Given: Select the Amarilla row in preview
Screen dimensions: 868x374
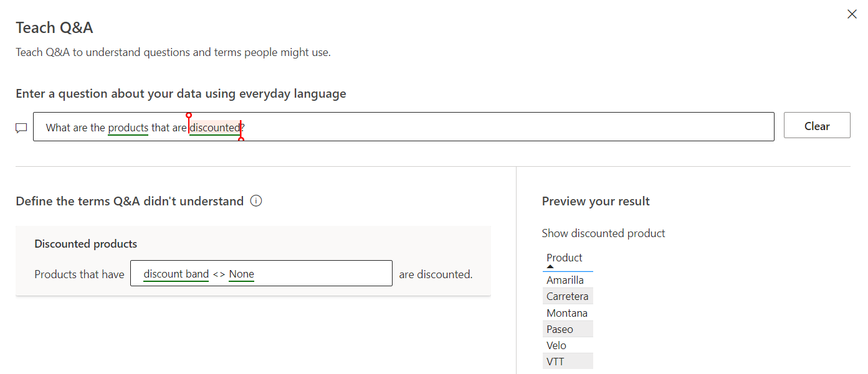Looking at the screenshot, I should pyautogui.click(x=568, y=280).
